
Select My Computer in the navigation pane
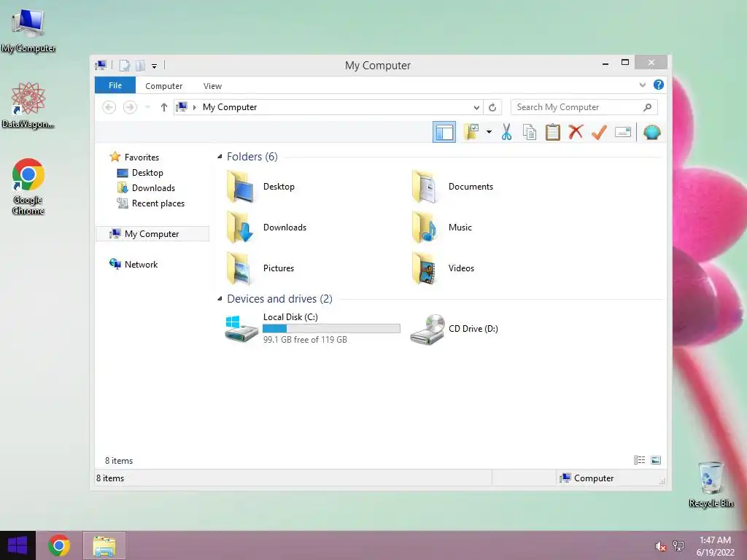[152, 234]
